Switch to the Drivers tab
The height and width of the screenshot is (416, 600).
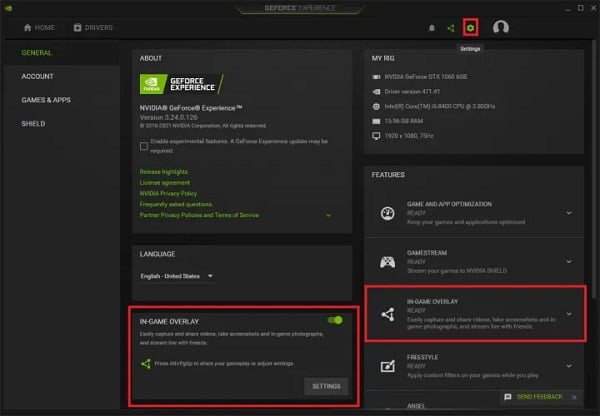(x=93, y=28)
